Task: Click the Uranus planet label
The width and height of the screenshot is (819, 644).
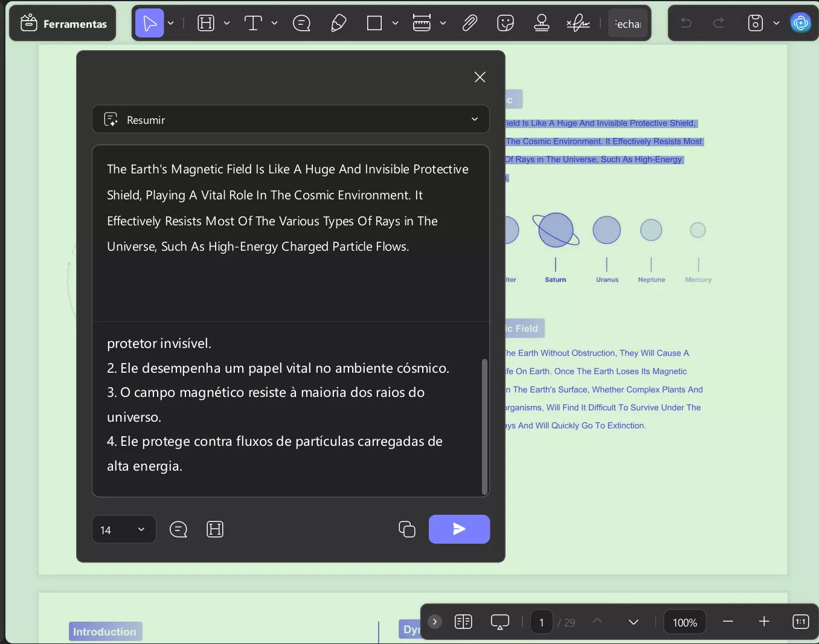Action: [607, 280]
